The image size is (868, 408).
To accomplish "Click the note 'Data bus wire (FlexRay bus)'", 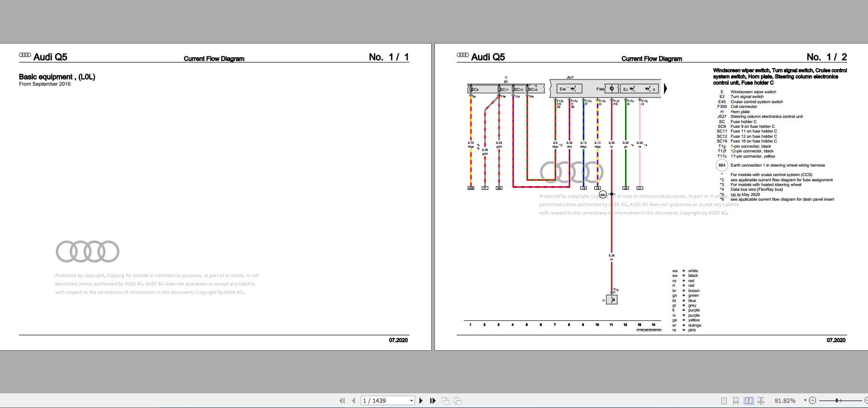I will tap(756, 189).
